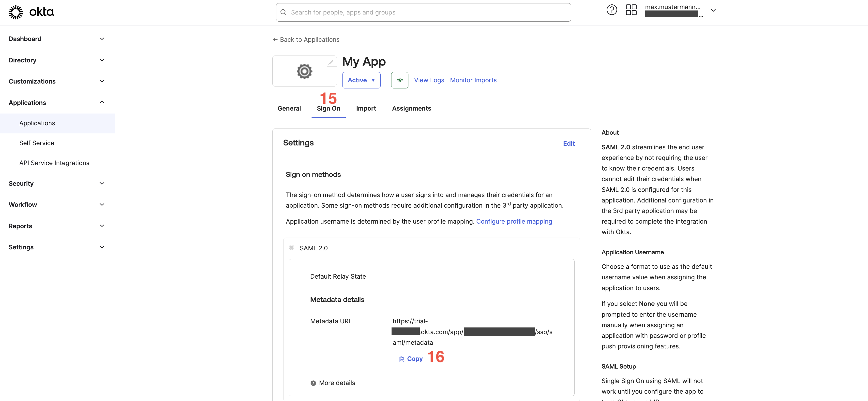Click the Okta logo
Image resolution: width=868 pixels, height=401 pixels.
31,12
